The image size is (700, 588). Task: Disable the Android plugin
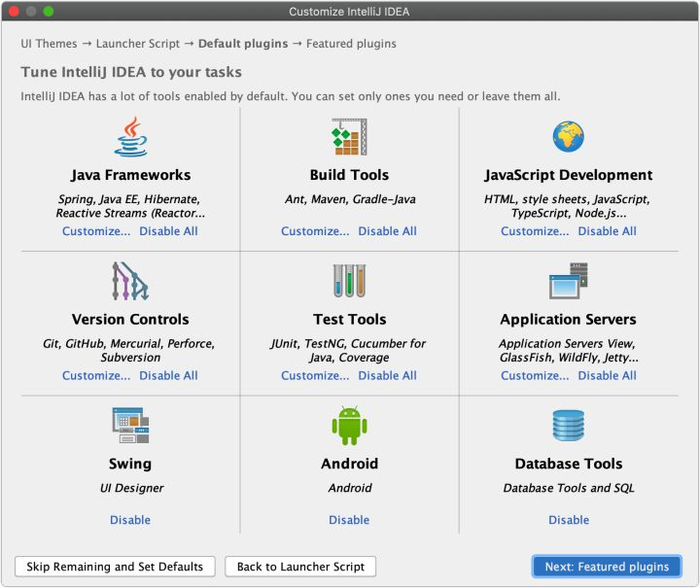tap(349, 520)
